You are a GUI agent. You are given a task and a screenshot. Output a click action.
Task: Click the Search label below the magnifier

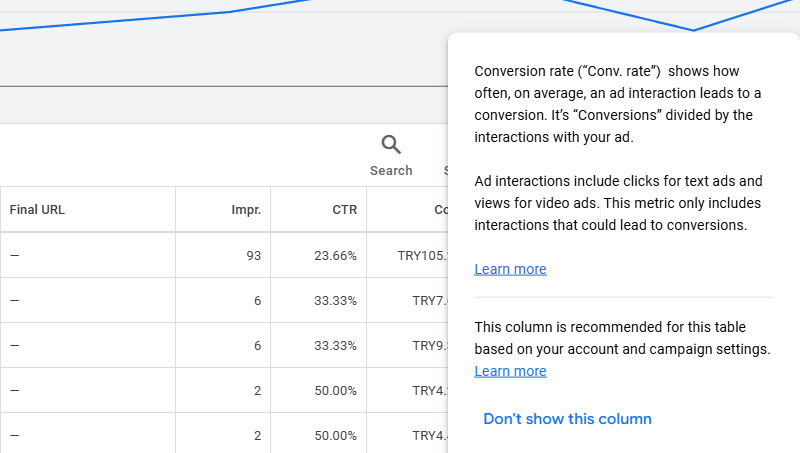click(x=391, y=170)
